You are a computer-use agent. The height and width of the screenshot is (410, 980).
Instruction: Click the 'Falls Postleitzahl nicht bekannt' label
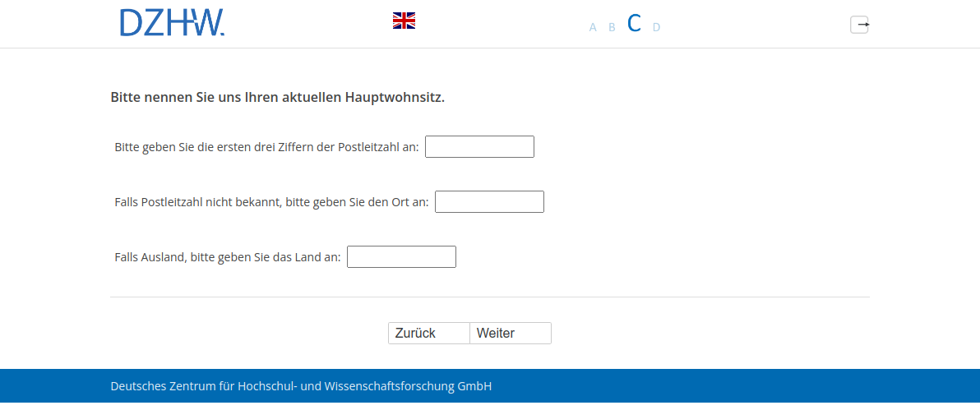271,202
